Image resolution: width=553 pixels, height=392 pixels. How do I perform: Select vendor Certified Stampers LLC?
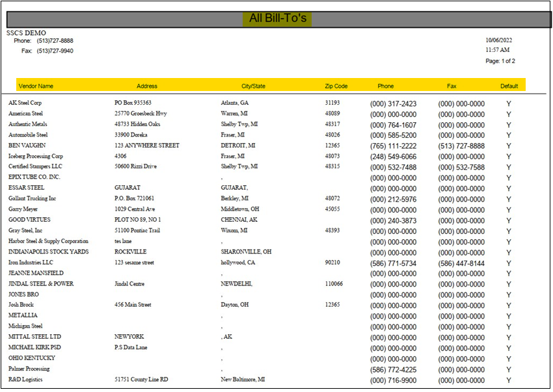(x=35, y=166)
